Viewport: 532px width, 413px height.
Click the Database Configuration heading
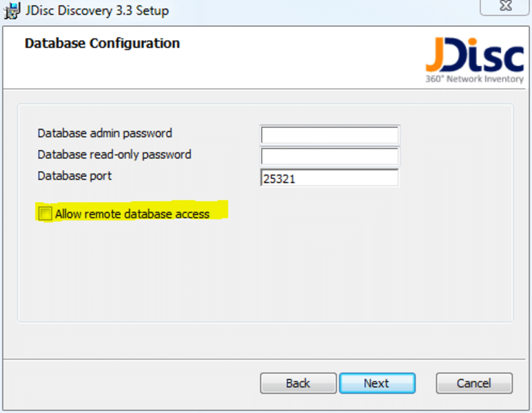102,43
